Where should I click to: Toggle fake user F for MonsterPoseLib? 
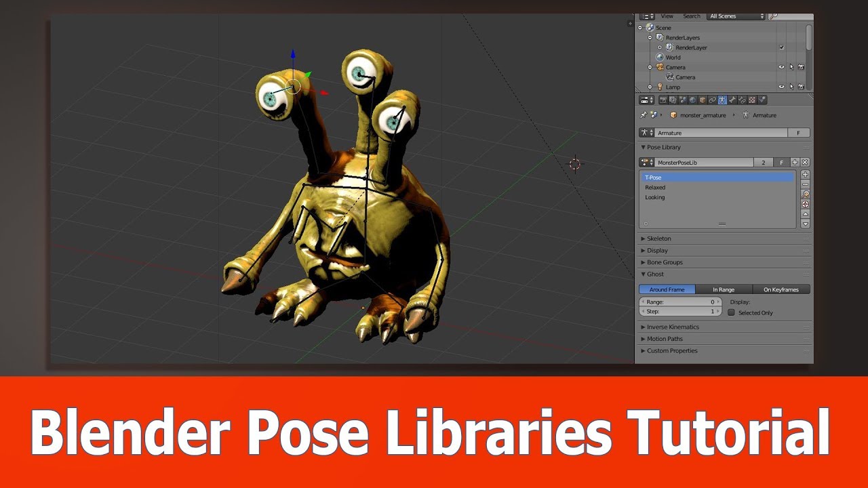(x=782, y=163)
